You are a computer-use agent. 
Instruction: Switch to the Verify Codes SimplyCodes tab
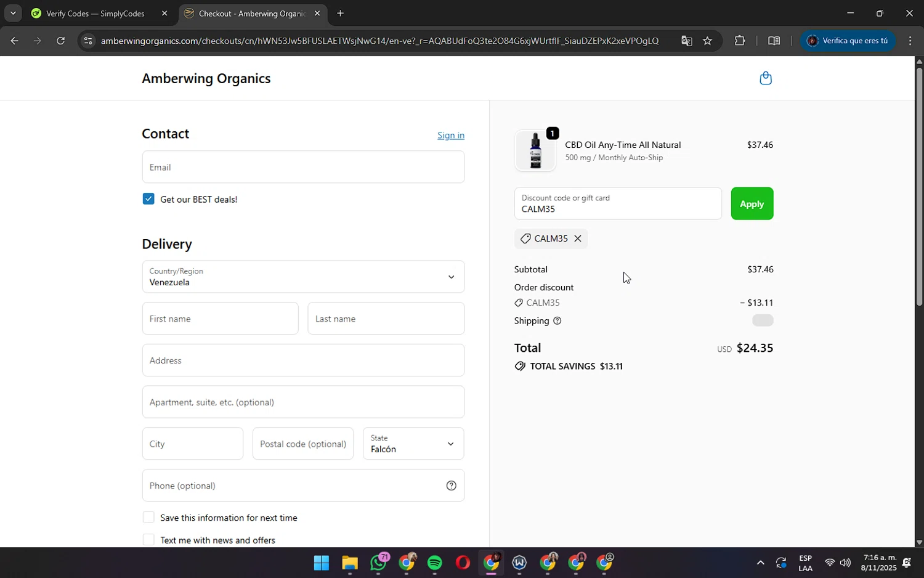click(x=95, y=14)
